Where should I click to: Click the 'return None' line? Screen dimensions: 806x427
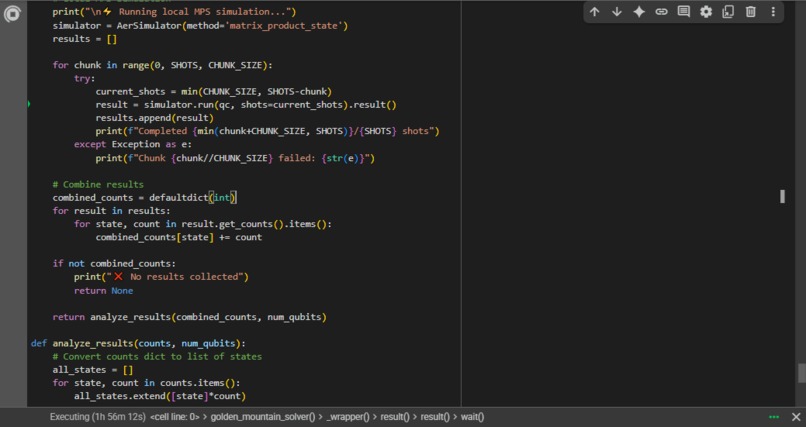[x=103, y=291]
